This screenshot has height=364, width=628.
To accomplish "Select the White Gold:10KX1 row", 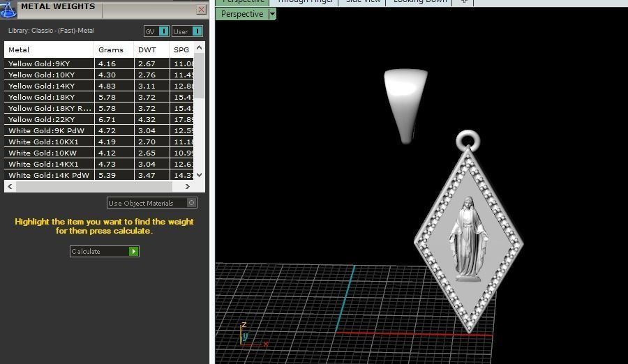I will (99, 142).
